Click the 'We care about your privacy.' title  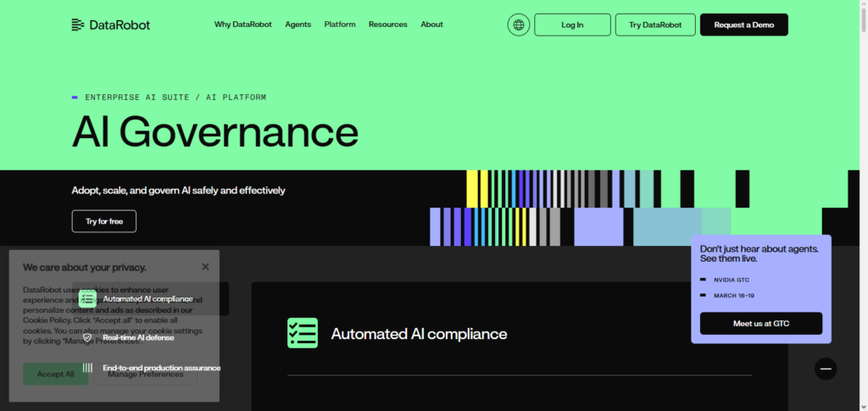[85, 267]
